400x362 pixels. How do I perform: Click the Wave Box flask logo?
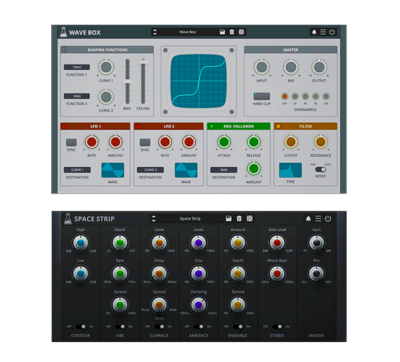point(63,32)
